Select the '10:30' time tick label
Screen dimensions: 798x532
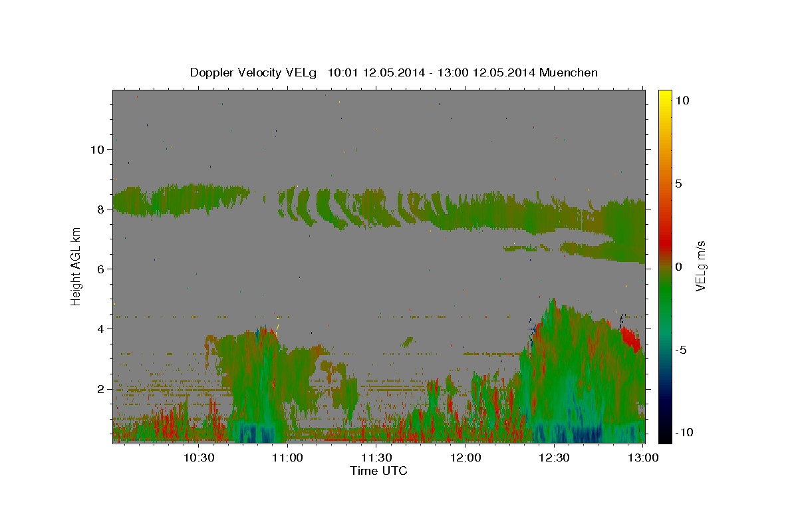coord(198,458)
